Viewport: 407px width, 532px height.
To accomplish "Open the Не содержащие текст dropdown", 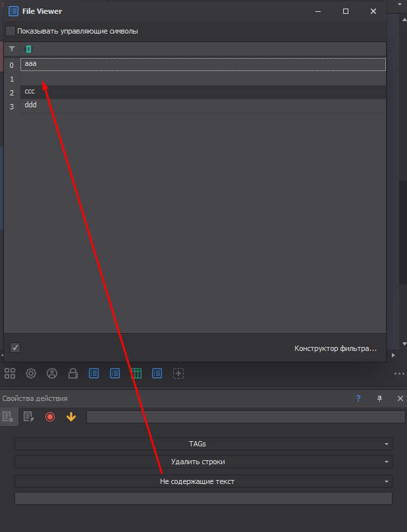I will [203, 481].
